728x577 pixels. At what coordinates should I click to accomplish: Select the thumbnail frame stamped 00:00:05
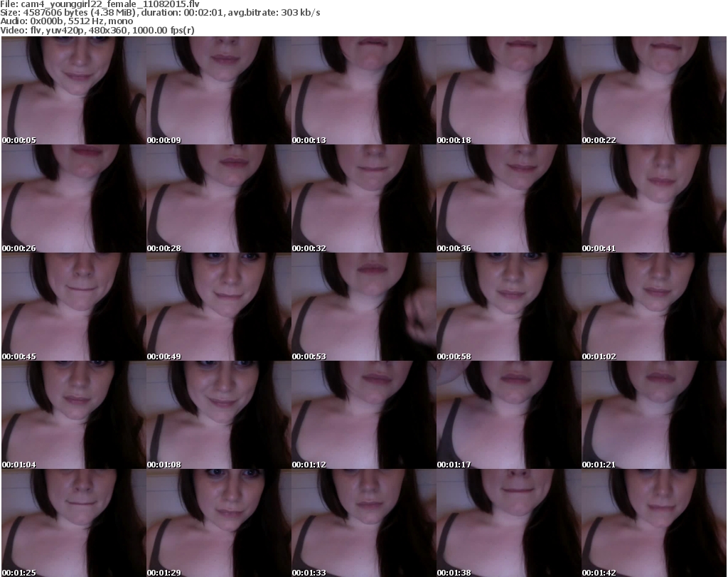74,90
